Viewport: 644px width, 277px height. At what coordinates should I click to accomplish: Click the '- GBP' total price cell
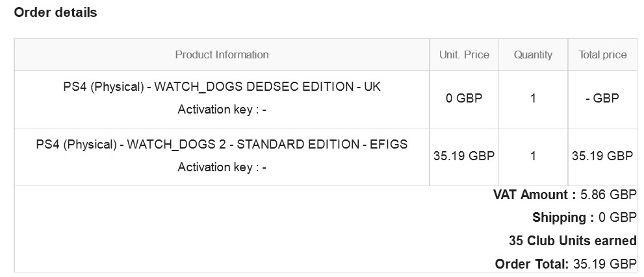click(x=602, y=99)
